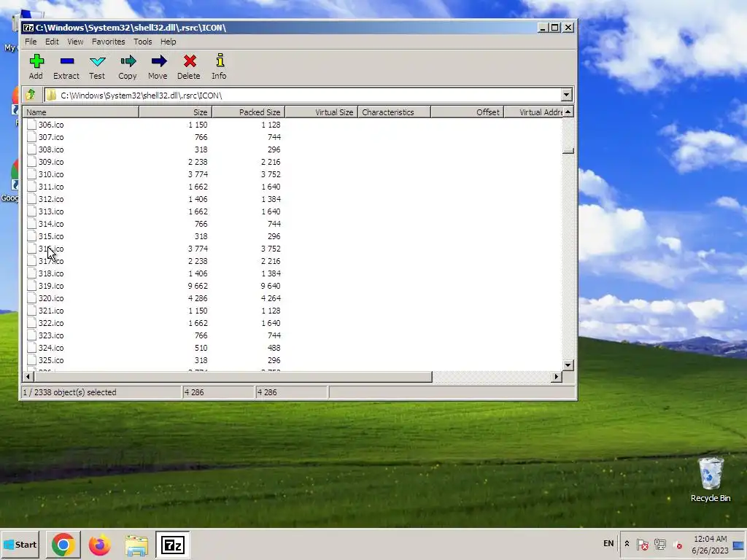Open the File menu
747x560 pixels.
point(31,42)
